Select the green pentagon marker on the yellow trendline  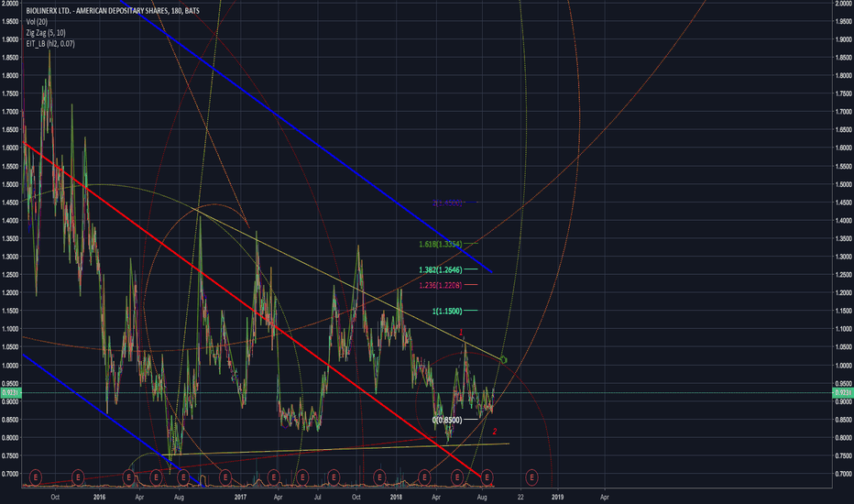504,359
